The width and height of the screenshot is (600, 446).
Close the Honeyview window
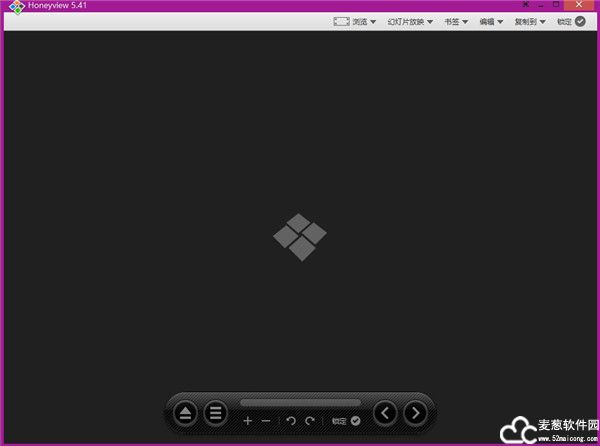click(x=579, y=5)
